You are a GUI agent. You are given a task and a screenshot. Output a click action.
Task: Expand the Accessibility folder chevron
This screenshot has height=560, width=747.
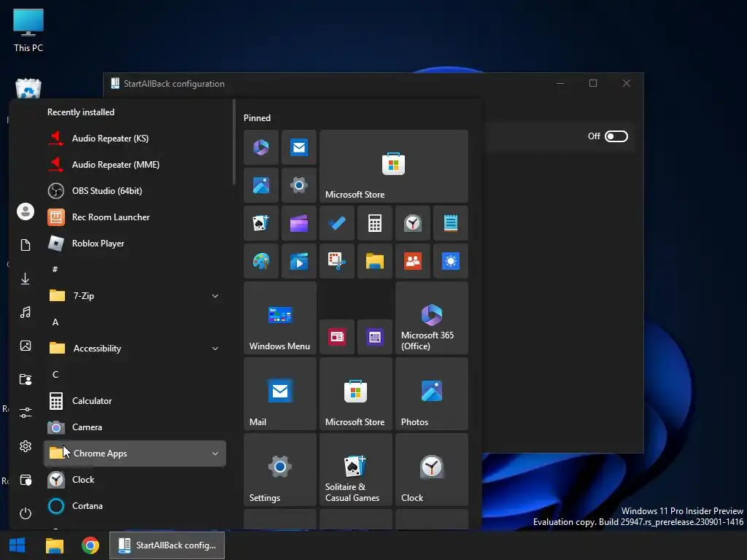click(x=215, y=349)
